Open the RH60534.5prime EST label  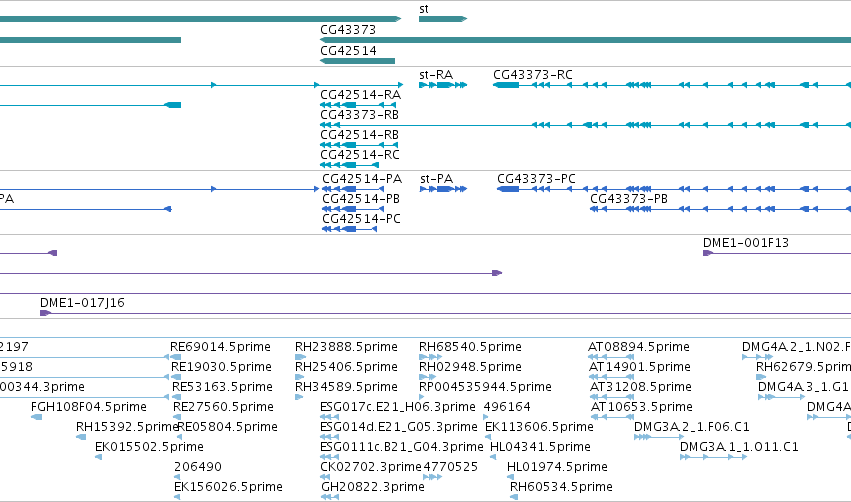pos(561,487)
